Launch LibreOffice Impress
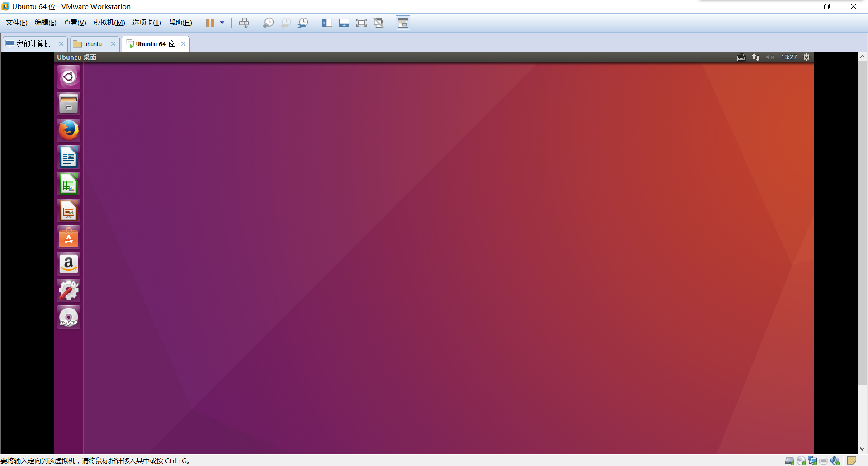Screen dimensions: 868x466 (x=69, y=210)
